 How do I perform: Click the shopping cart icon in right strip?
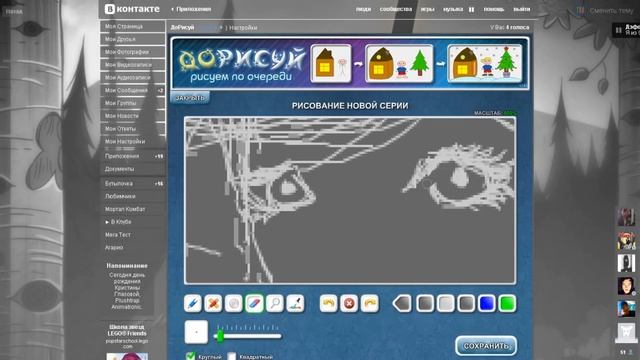coord(626,332)
